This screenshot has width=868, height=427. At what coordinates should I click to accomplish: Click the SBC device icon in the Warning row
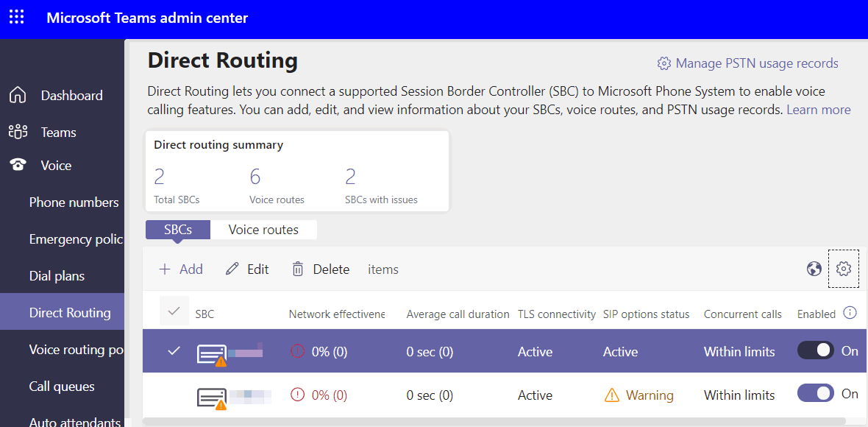[212, 399]
